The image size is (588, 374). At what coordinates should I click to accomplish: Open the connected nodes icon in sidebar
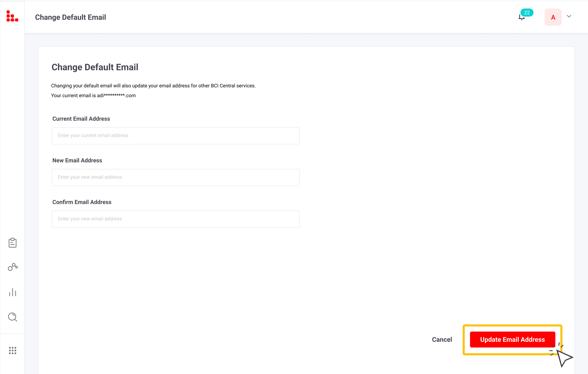click(x=13, y=267)
